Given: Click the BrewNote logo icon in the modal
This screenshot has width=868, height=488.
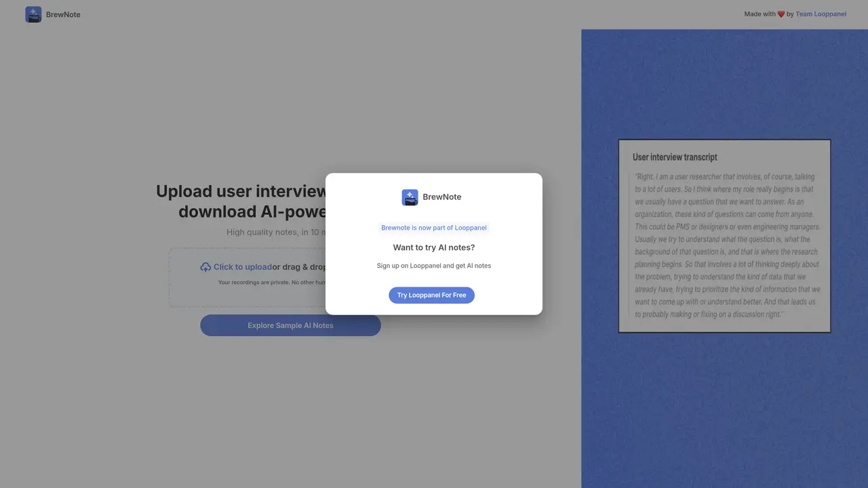Looking at the screenshot, I should pos(410,197).
